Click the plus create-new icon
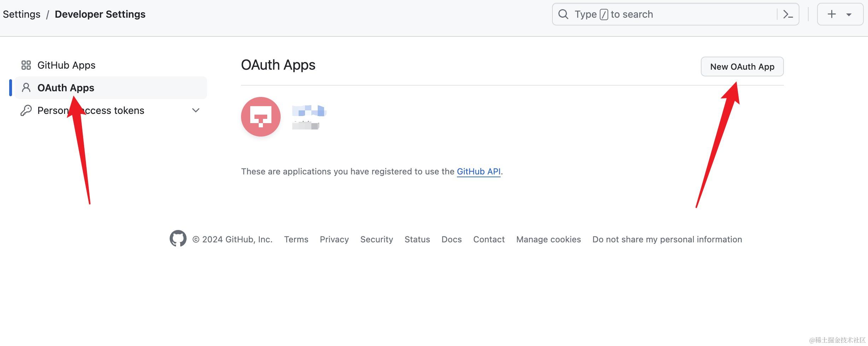868x346 pixels. (x=832, y=14)
